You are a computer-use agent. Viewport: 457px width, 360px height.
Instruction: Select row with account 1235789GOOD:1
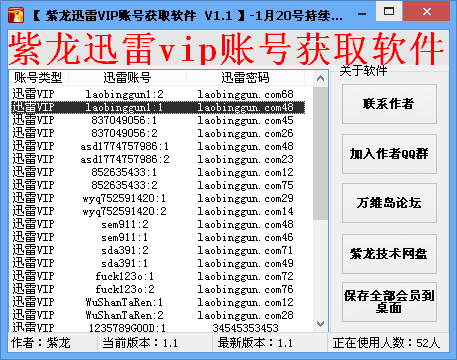[158, 327]
